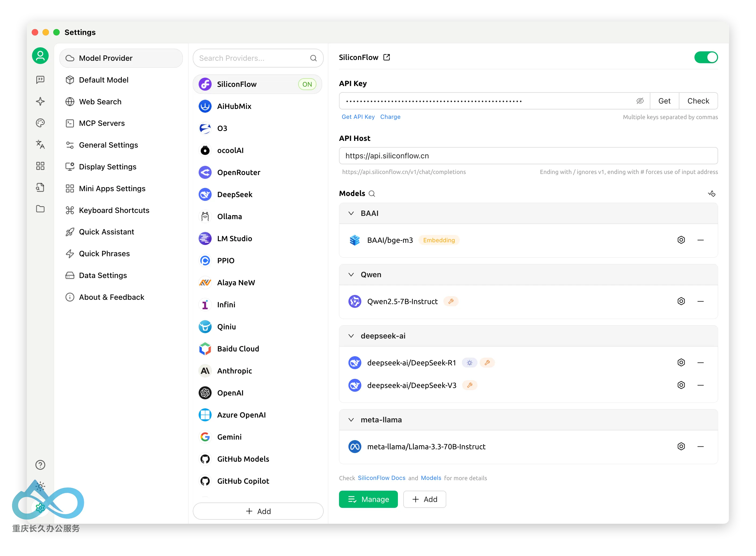Open General Settings section
Screen dimensions: 756x556
121,145
